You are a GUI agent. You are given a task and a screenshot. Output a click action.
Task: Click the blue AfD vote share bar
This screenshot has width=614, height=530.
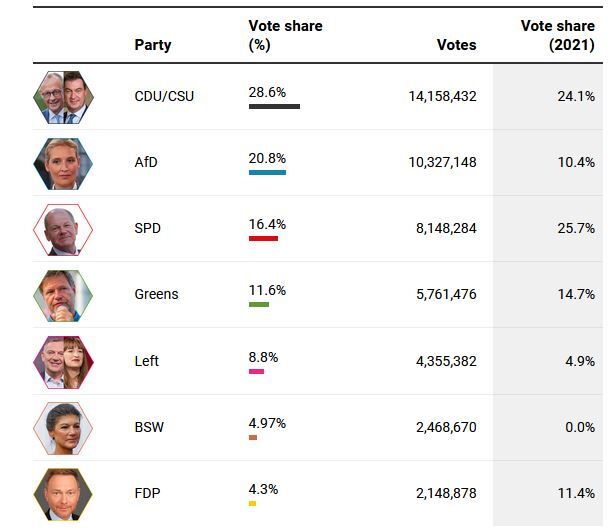pyautogui.click(x=267, y=172)
